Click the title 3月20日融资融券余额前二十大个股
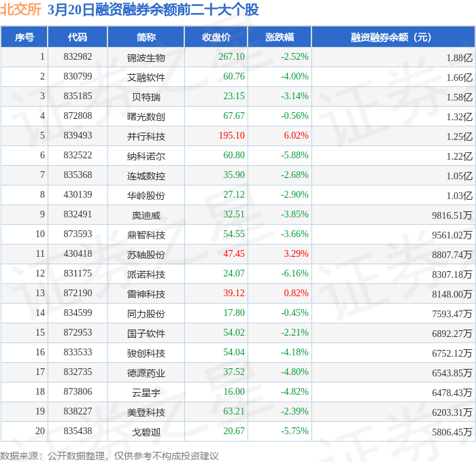Screen dimensions: 476x462 click(x=153, y=10)
